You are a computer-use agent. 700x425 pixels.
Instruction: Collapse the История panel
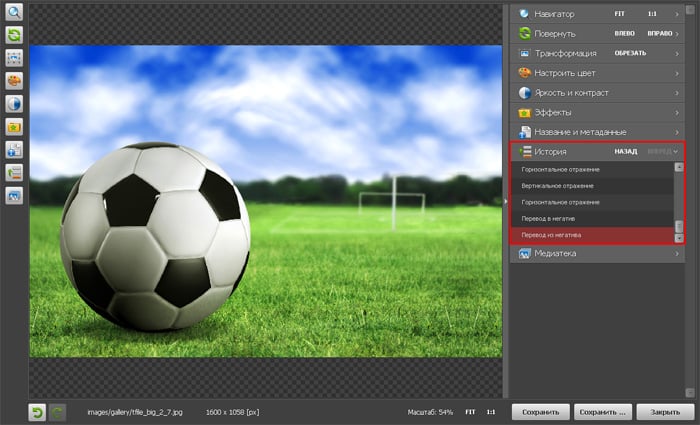tap(677, 152)
